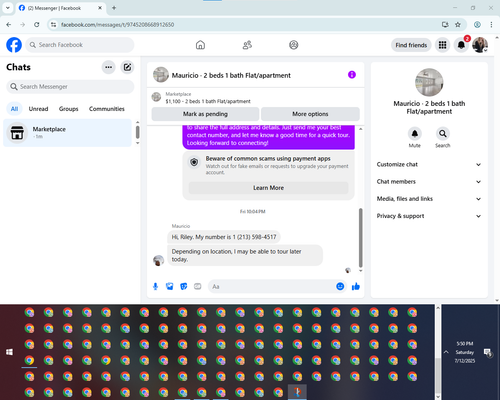Start a new message with compose icon

click(x=127, y=67)
